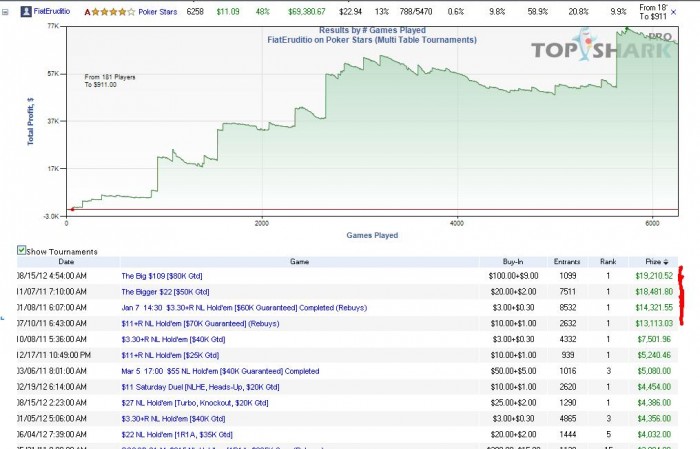Sort table by Buy-In column header
Viewport: 700px width, 449px height.
(513, 262)
